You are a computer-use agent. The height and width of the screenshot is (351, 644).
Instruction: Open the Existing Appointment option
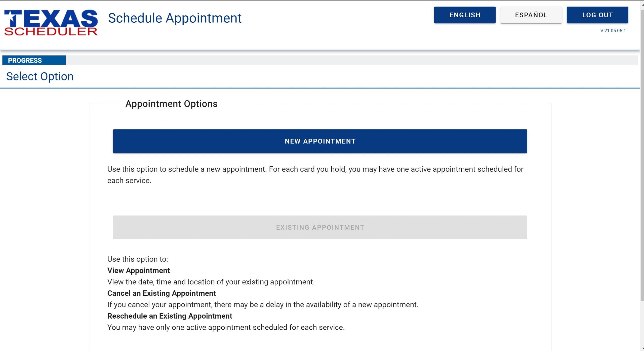320,227
